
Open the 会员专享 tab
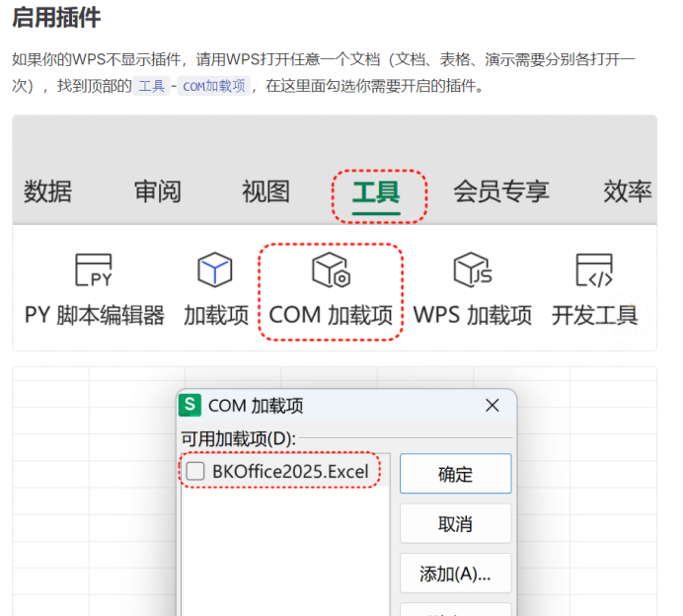click(x=500, y=192)
